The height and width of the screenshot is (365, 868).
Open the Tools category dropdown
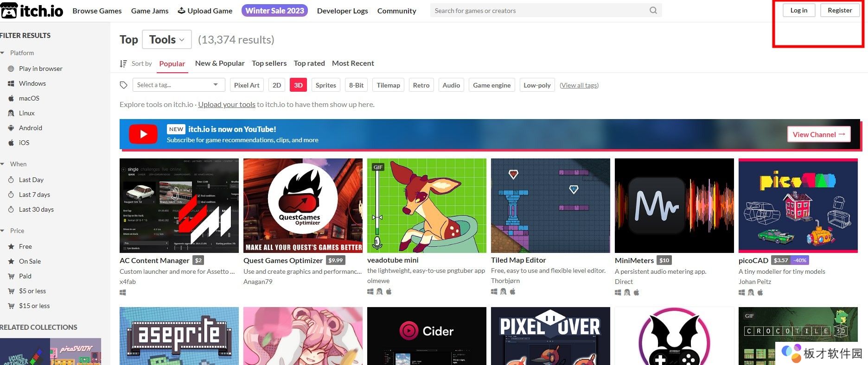(166, 40)
